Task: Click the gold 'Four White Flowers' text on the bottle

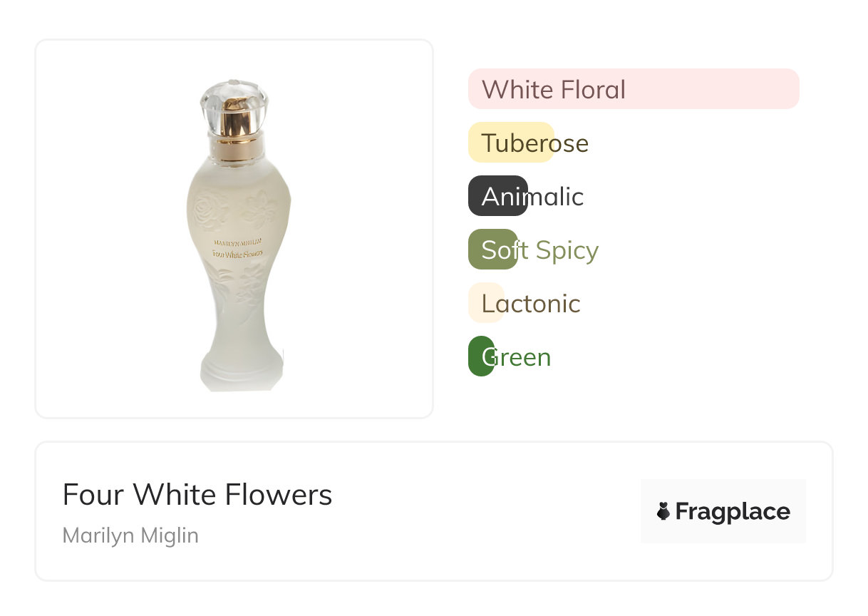Action: coord(238,255)
